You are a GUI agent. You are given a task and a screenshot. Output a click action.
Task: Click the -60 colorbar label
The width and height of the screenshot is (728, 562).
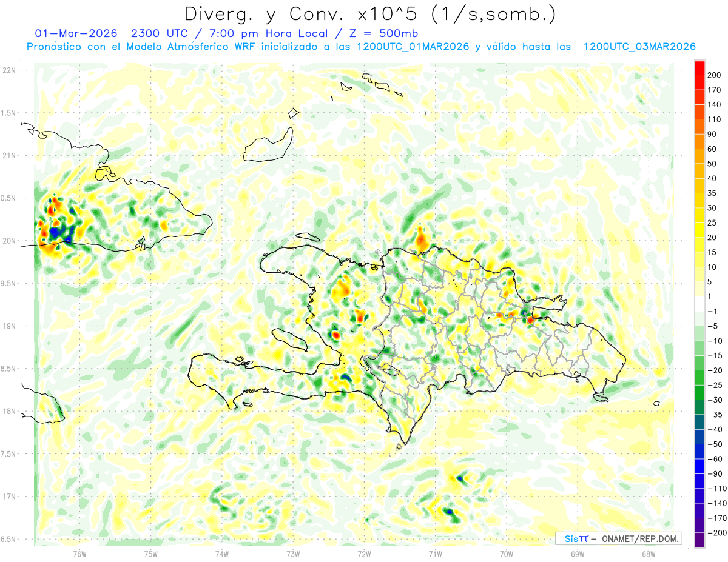(715, 460)
